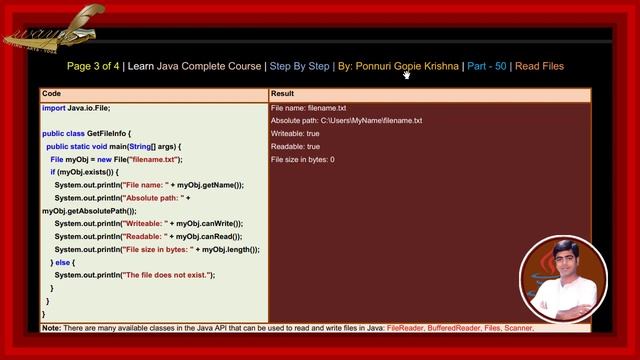
Task: Click the println line with canWrite()
Action: click(149, 224)
